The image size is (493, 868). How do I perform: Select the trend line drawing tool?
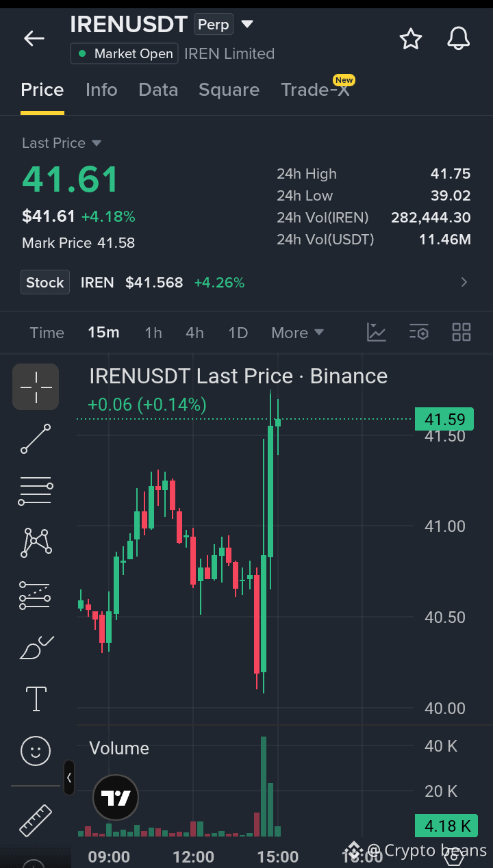pyautogui.click(x=36, y=439)
